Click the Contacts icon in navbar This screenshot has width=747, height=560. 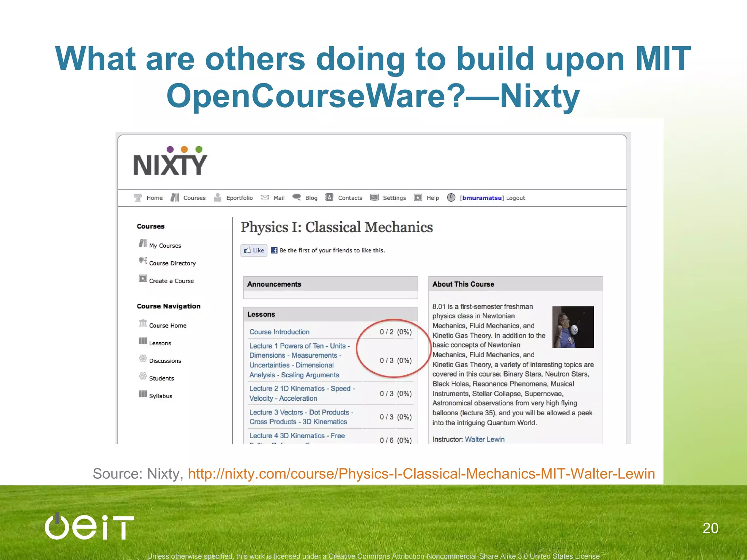(x=329, y=198)
